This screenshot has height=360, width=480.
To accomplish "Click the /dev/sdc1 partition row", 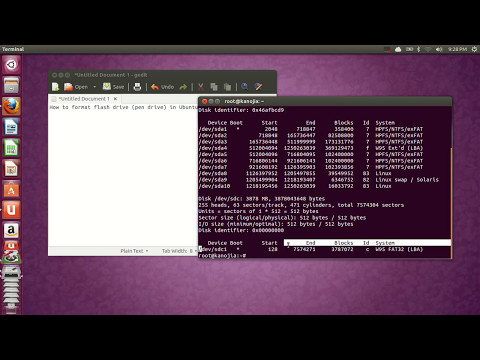I will [311, 249].
